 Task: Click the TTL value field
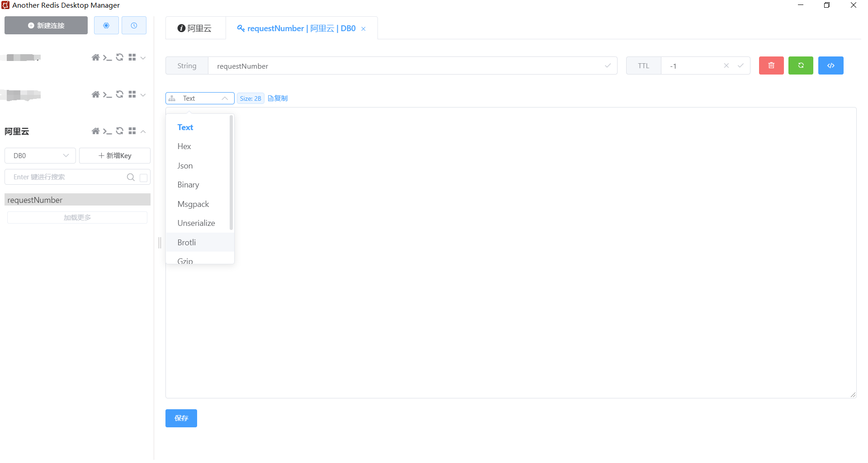pyautogui.click(x=692, y=65)
